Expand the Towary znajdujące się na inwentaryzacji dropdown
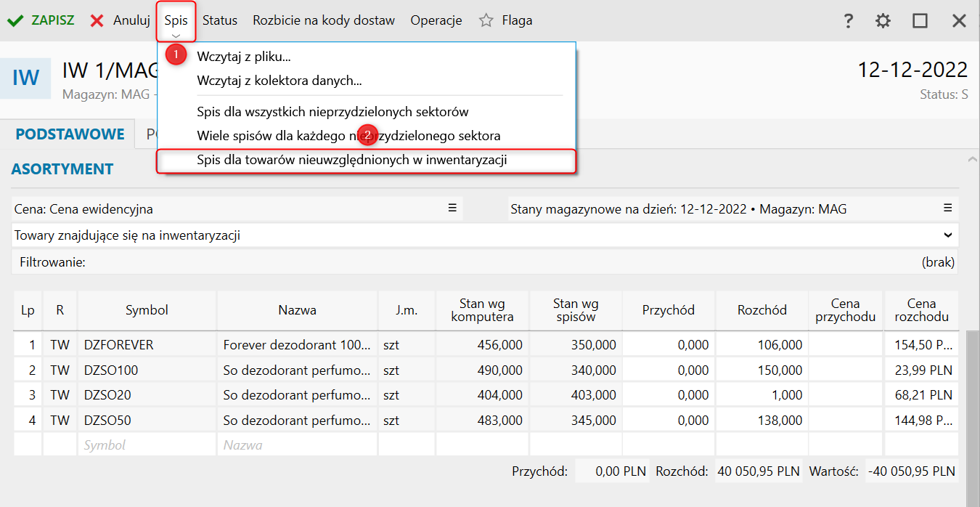The width and height of the screenshot is (980, 507). pyautogui.click(x=947, y=235)
